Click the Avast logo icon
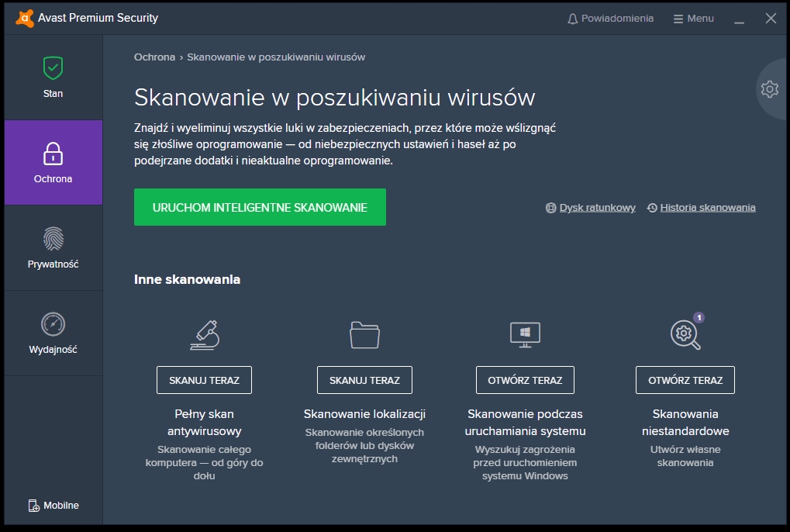This screenshot has height=532, width=790. point(25,18)
